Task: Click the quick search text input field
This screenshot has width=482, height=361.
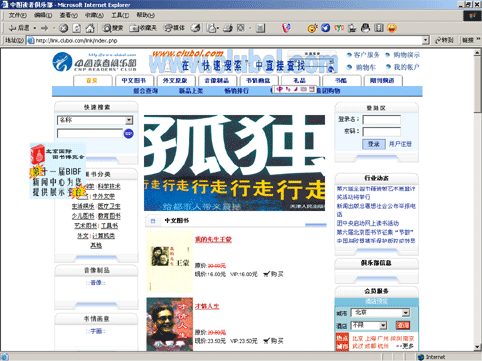Action: point(90,134)
